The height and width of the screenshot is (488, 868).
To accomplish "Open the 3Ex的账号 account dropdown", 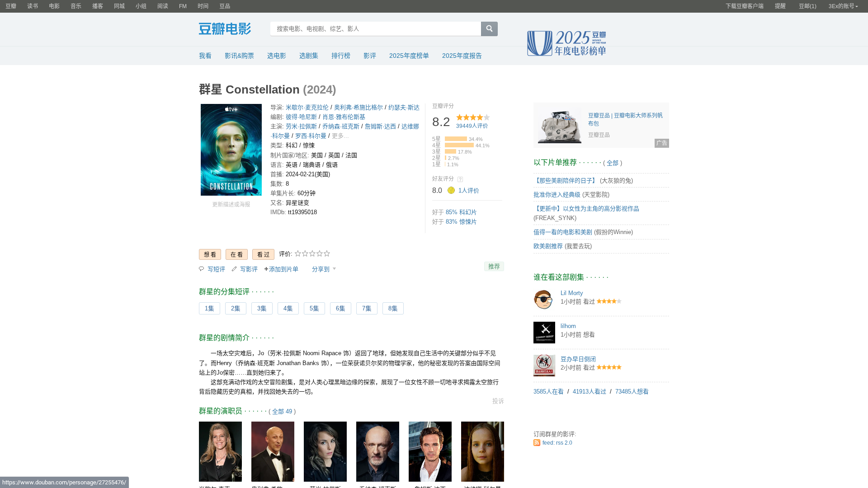I will (x=843, y=6).
